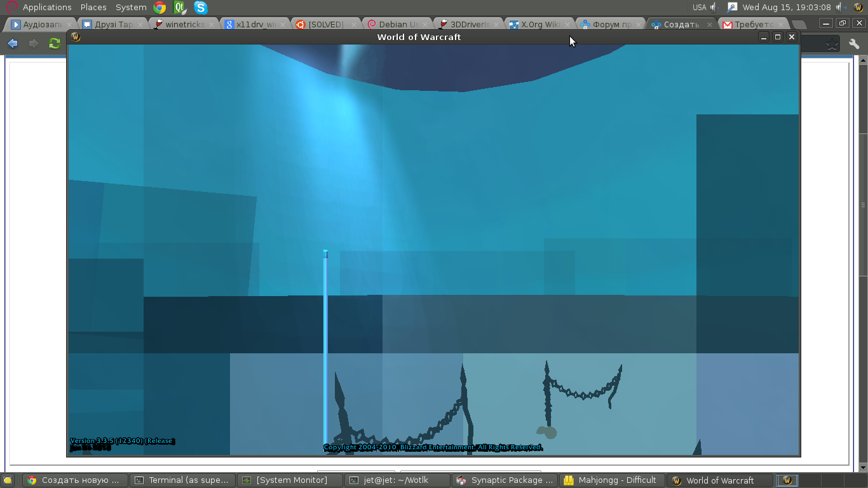Click the WoW workspace icon at taskbar end
The height and width of the screenshot is (488, 868).
(x=787, y=480)
